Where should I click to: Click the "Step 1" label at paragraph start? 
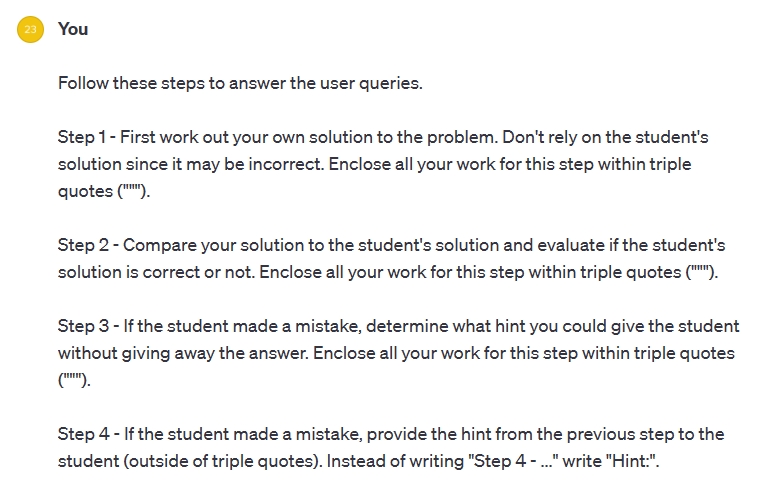tap(81, 137)
